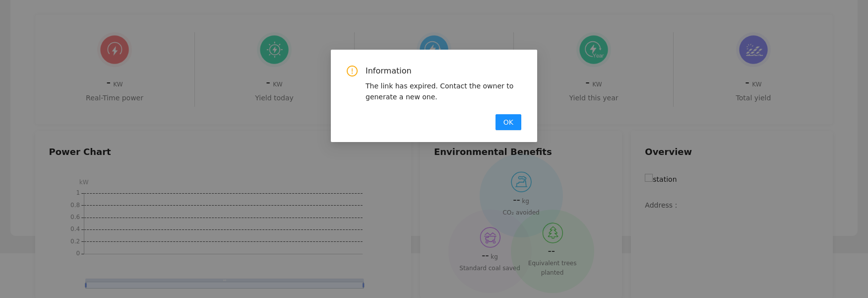Select the red Real-Time power icon

(115, 50)
